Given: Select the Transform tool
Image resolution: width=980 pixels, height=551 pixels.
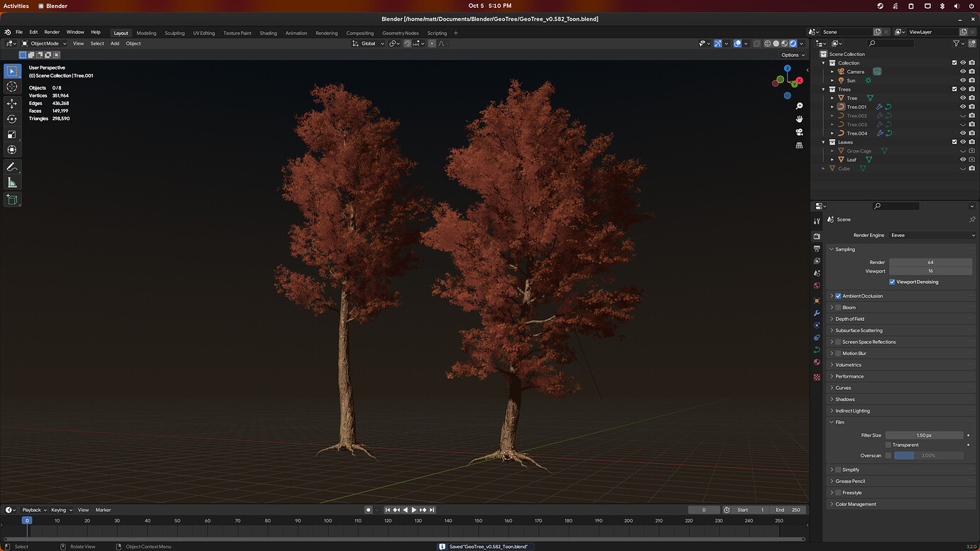Looking at the screenshot, I should tap(11, 150).
